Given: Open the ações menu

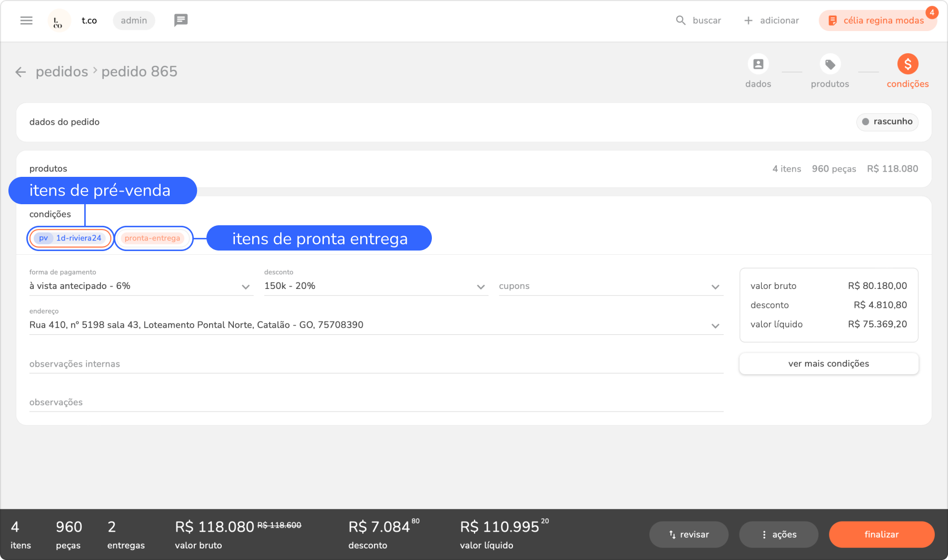Looking at the screenshot, I should (778, 535).
